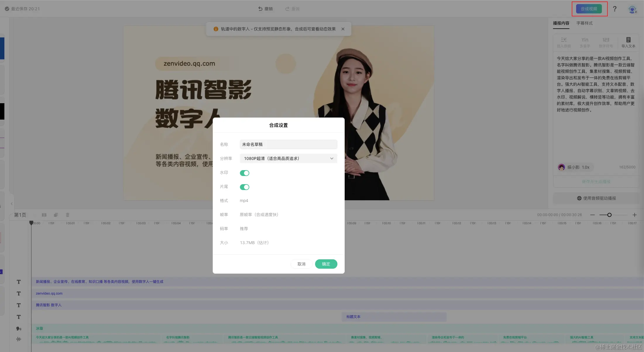Click the digital human voice track icon

click(19, 329)
